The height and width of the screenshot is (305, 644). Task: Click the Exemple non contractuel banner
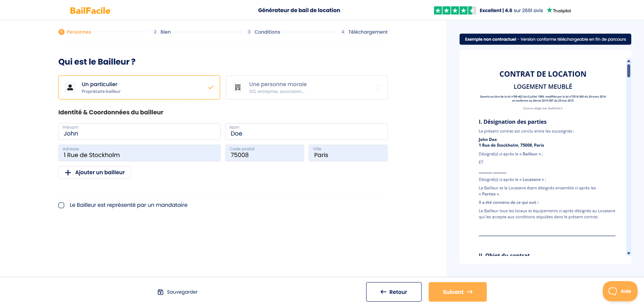[x=545, y=39]
